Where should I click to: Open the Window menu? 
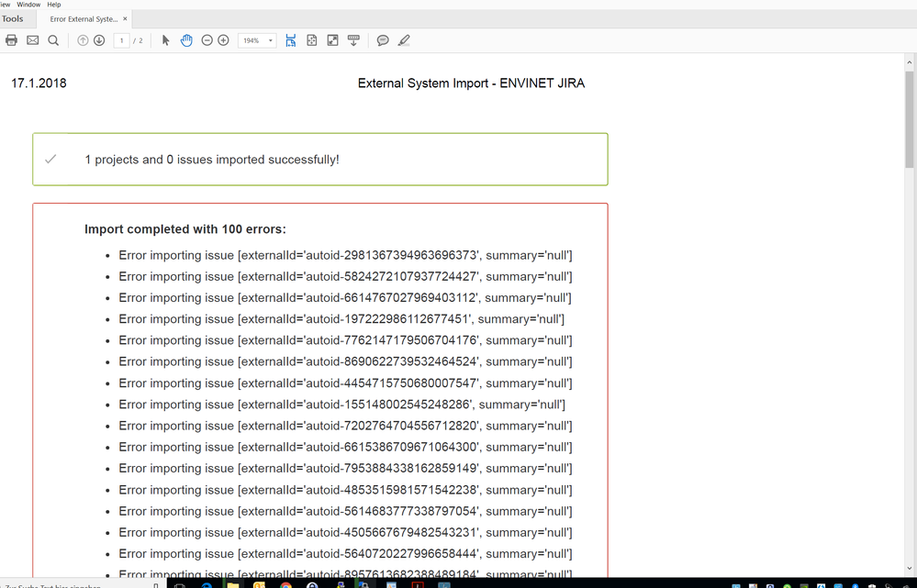[x=28, y=4]
